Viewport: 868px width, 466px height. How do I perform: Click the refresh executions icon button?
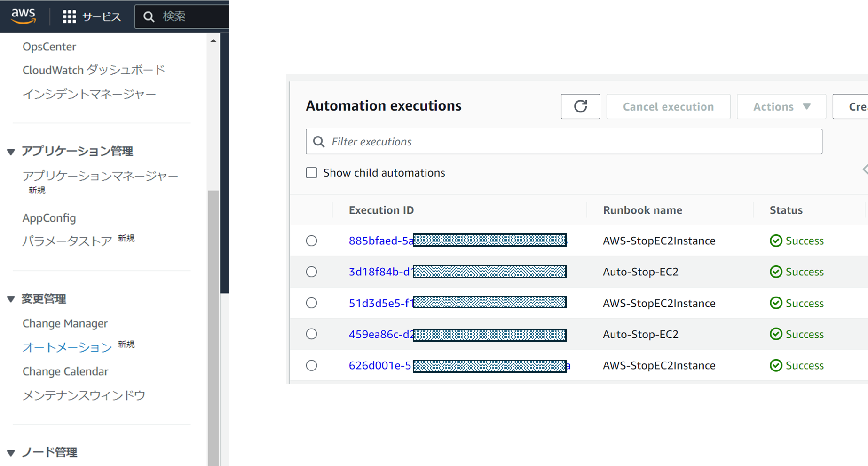coord(580,106)
